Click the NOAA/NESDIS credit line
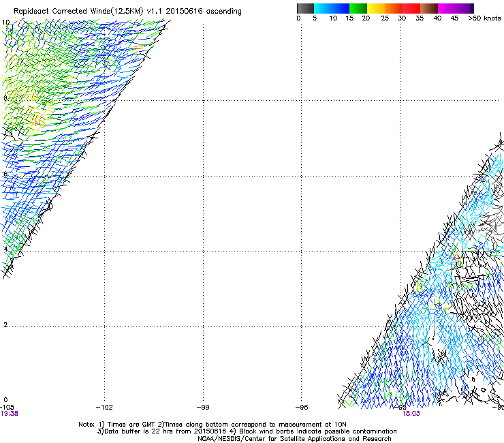Screen dimensions: 504x443 [294, 439]
